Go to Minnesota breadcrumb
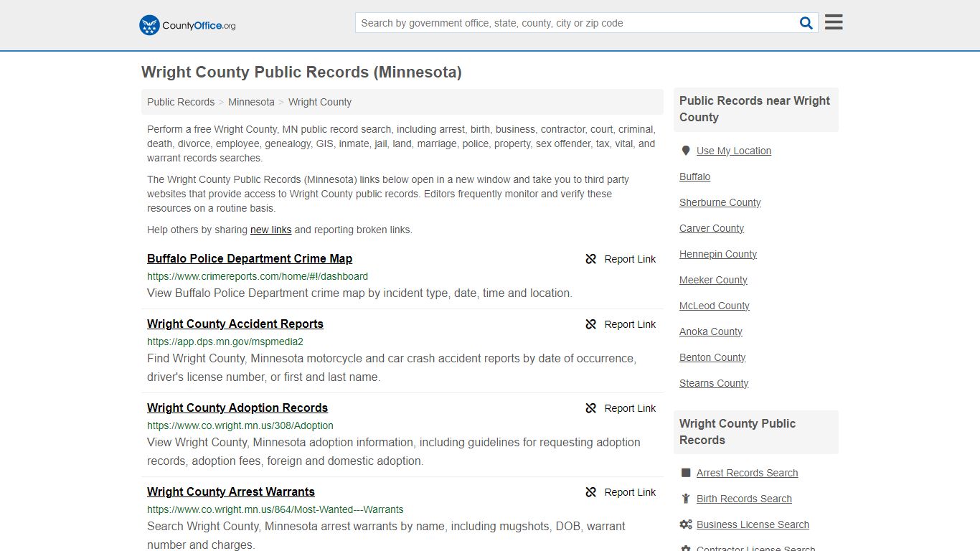This screenshot has width=980, height=551. tap(251, 102)
